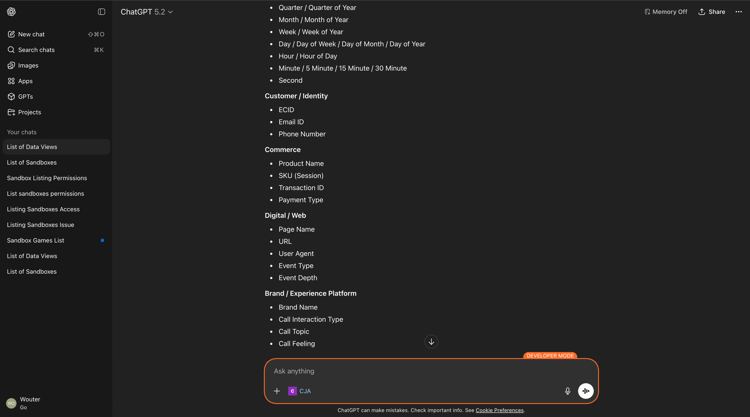The image size is (750, 417).
Task: Open the three-dot options menu
Action: (739, 12)
